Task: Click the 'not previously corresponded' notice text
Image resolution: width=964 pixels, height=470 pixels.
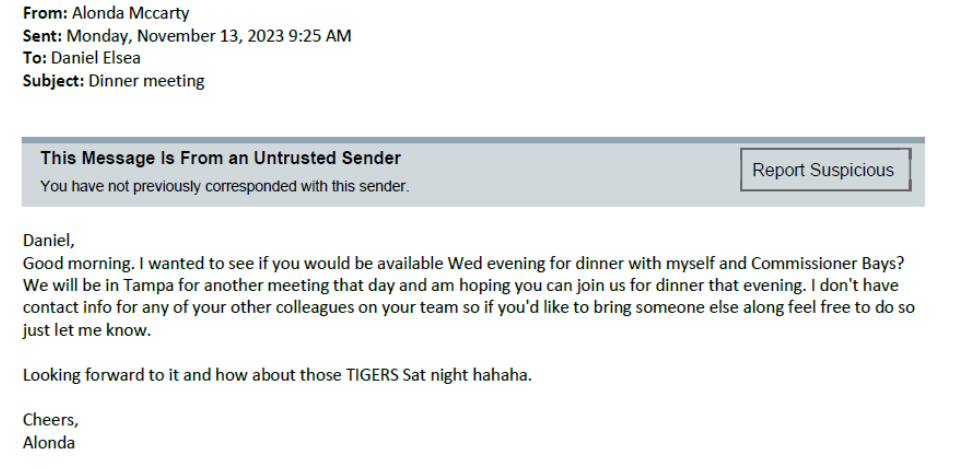Action: pyautogui.click(x=224, y=186)
